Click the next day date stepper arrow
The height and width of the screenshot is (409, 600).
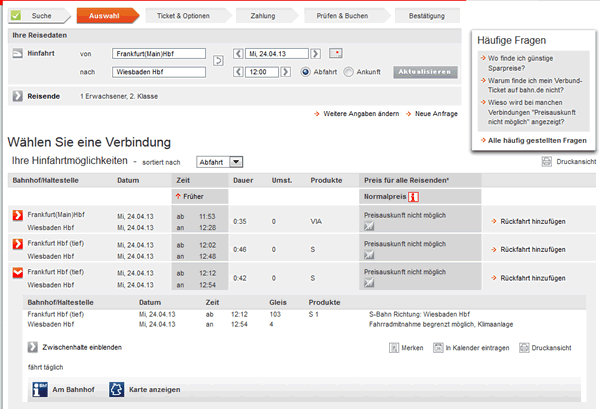pyautogui.click(x=316, y=53)
